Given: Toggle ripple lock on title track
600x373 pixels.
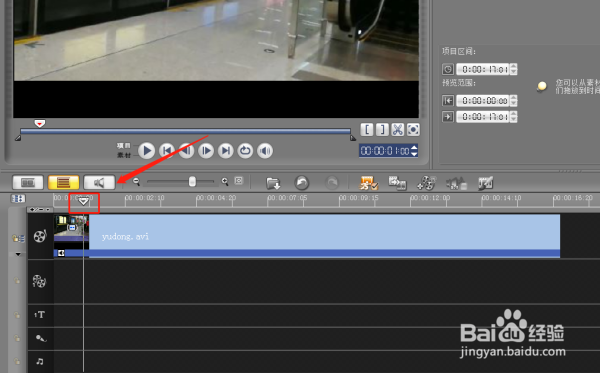Looking at the screenshot, I should pyautogui.click(x=17, y=315).
